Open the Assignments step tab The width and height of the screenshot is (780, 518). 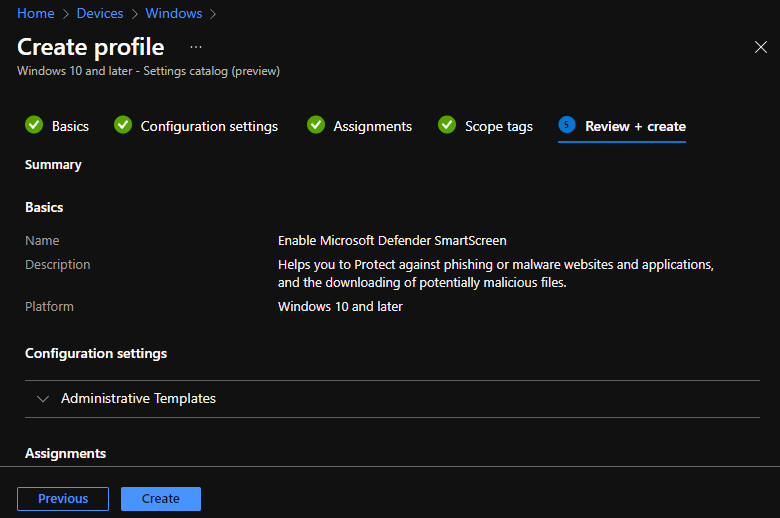(359, 126)
